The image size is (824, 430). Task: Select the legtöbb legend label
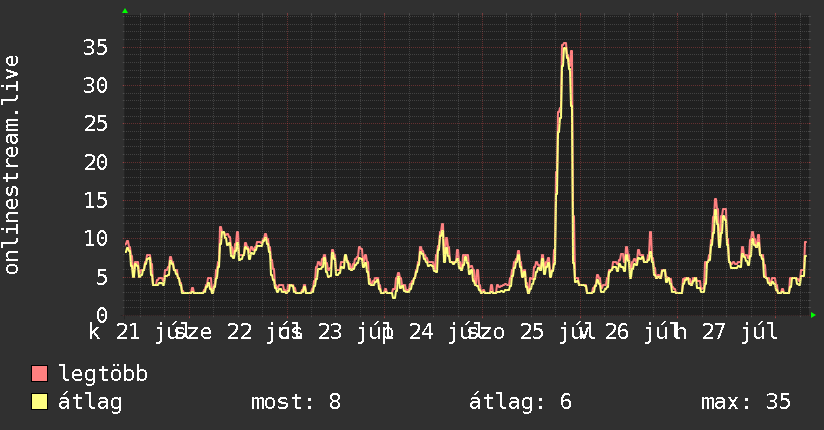point(103,374)
